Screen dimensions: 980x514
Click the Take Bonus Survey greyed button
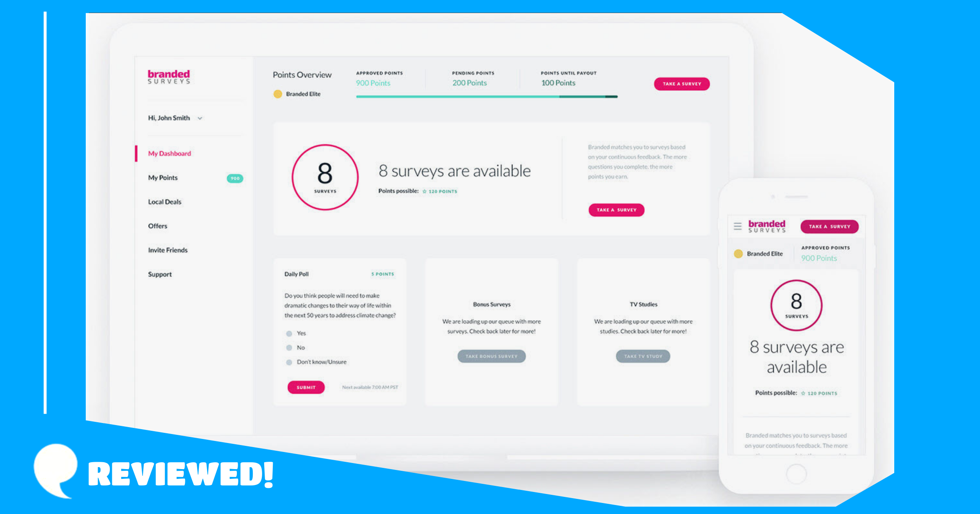pos(491,356)
